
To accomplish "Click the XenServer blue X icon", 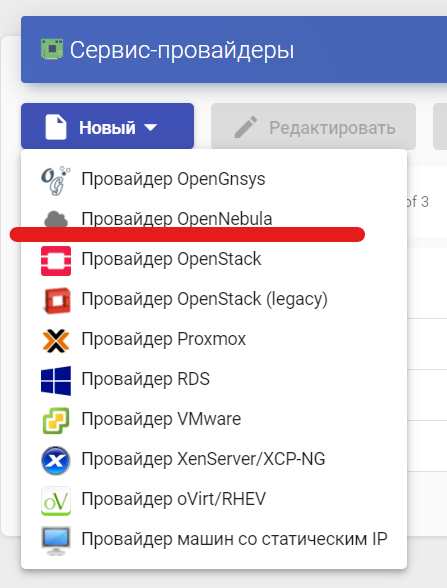I will point(56,461).
